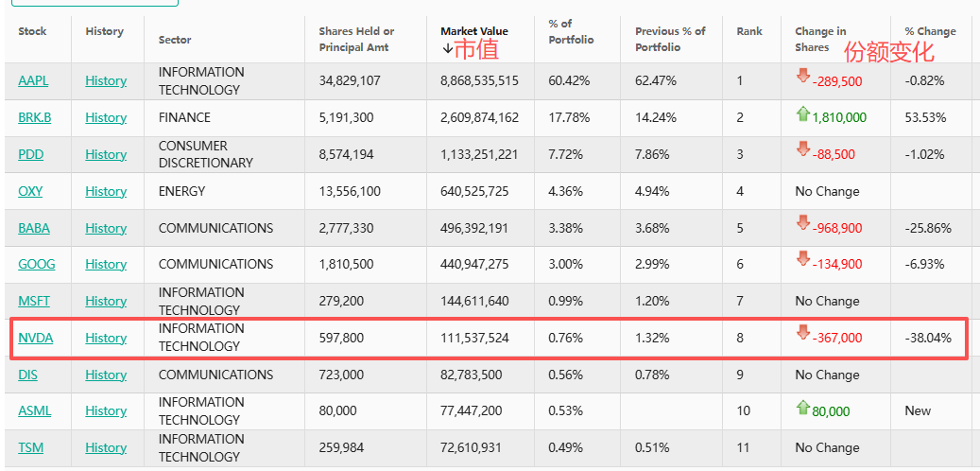Open the BRK.B ticker link
Image resolution: width=980 pixels, height=471 pixels.
tap(34, 118)
